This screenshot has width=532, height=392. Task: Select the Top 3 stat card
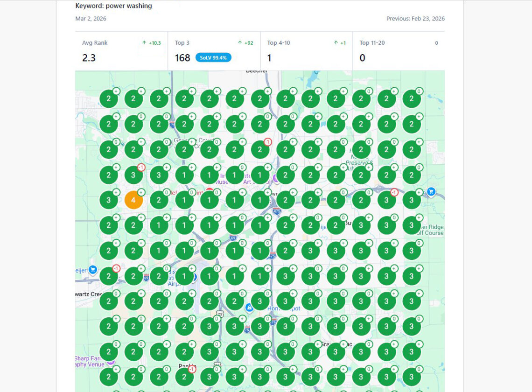(214, 50)
